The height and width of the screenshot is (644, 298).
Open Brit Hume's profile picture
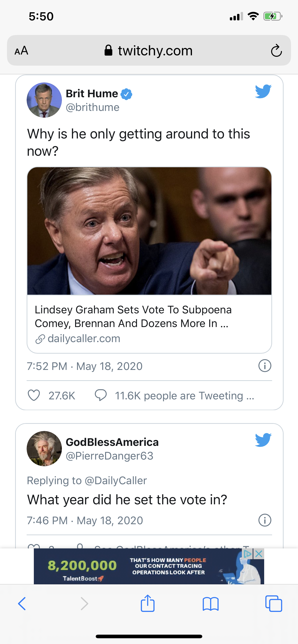coord(44,100)
